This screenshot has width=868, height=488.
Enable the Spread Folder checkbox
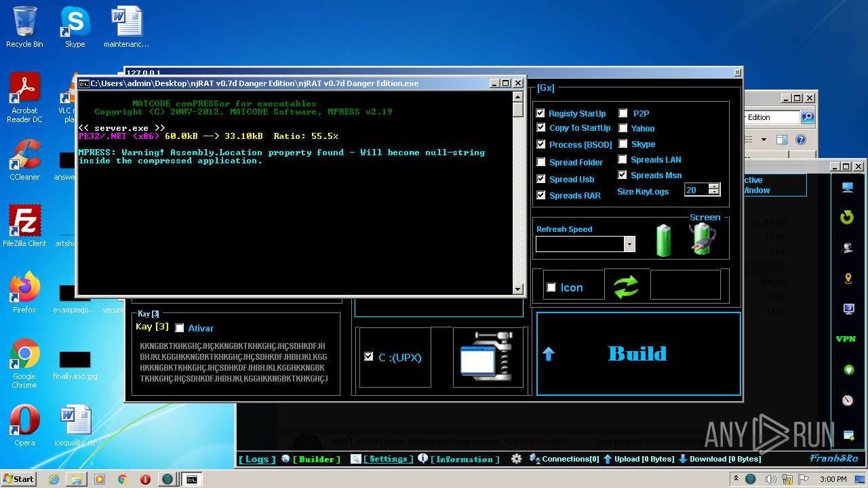pyautogui.click(x=540, y=162)
